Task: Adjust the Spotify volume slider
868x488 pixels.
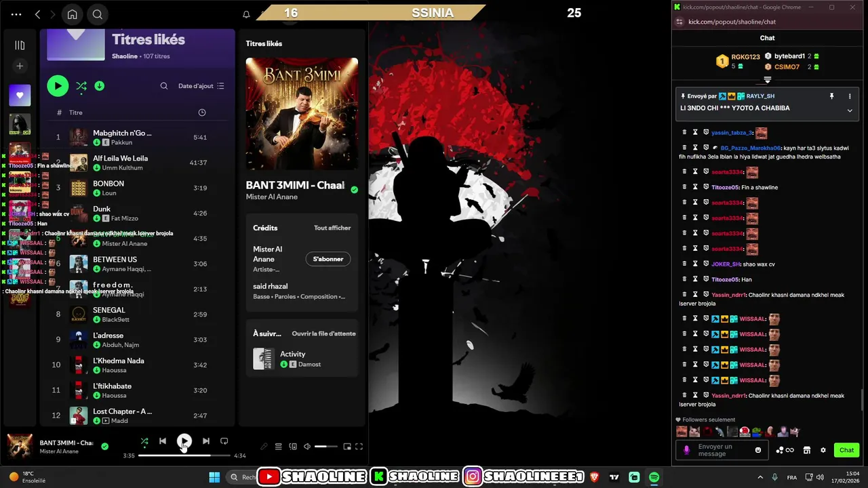Action: pyautogui.click(x=325, y=447)
